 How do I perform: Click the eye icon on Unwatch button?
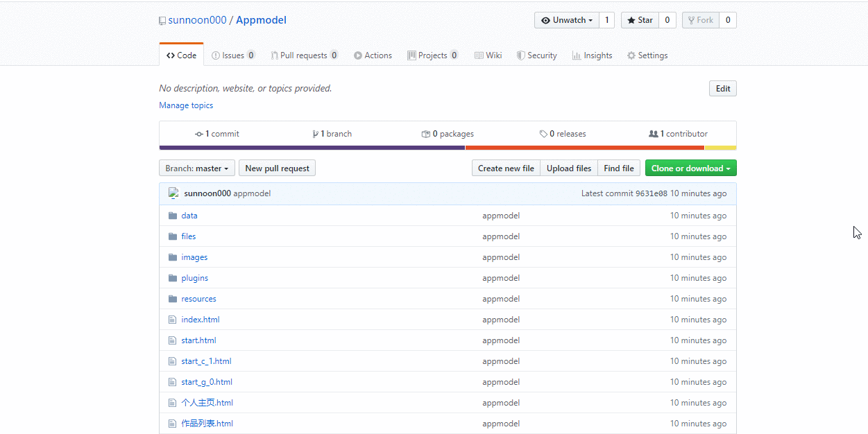pos(545,20)
